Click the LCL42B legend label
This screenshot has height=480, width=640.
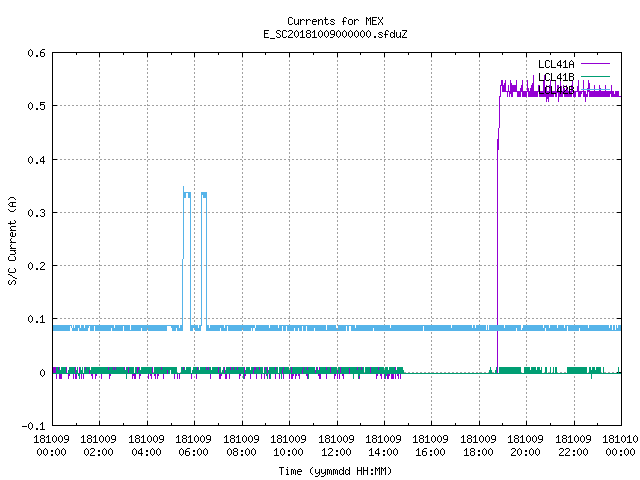click(x=556, y=90)
